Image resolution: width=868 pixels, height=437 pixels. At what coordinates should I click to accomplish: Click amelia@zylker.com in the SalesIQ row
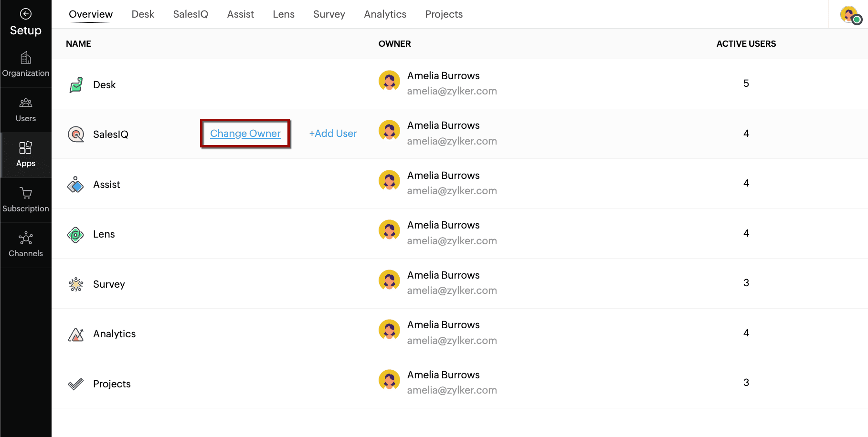[x=452, y=141]
